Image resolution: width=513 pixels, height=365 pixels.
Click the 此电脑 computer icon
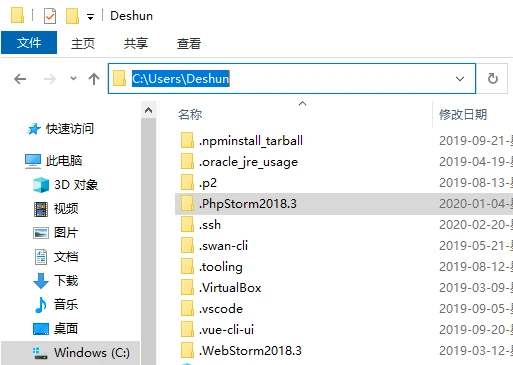[x=33, y=161]
